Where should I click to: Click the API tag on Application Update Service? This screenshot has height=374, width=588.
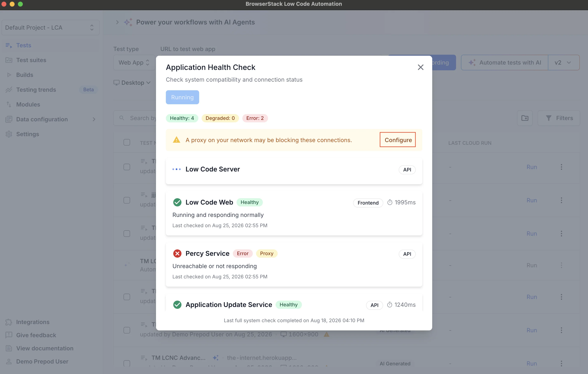pyautogui.click(x=374, y=305)
